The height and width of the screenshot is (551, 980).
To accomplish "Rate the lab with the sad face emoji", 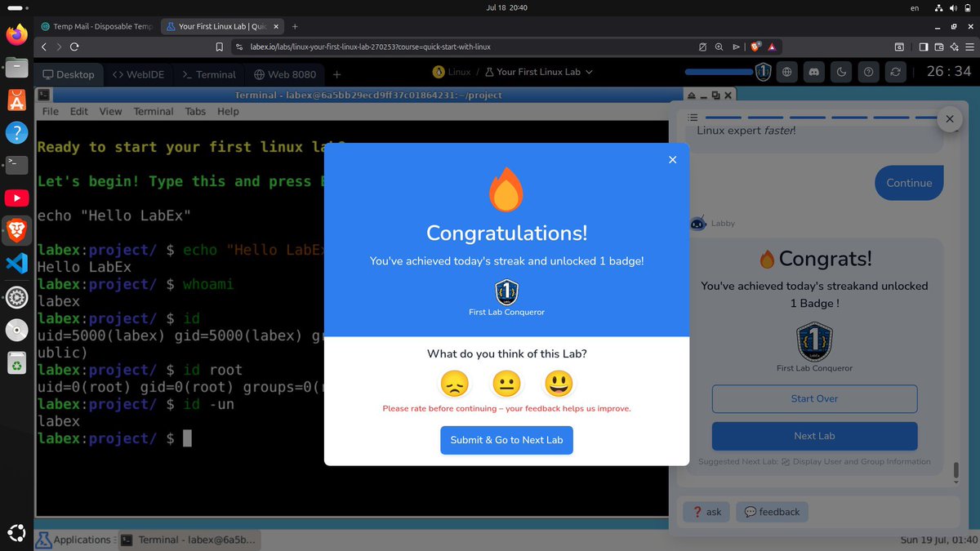I will [x=455, y=384].
